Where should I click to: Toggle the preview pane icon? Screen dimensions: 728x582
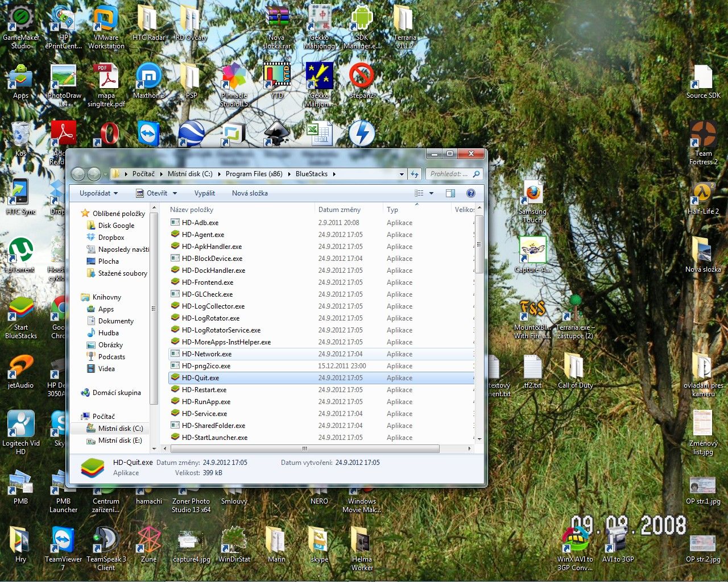coord(450,193)
